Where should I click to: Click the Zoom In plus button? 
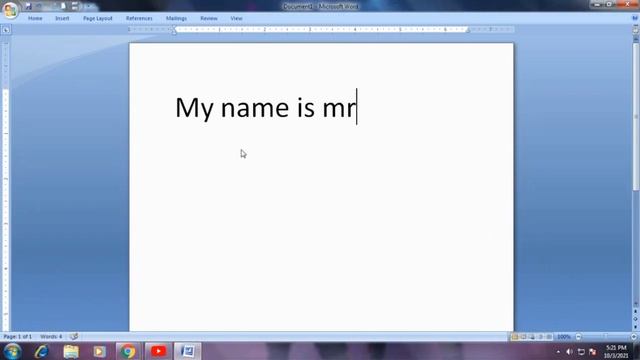click(x=634, y=337)
